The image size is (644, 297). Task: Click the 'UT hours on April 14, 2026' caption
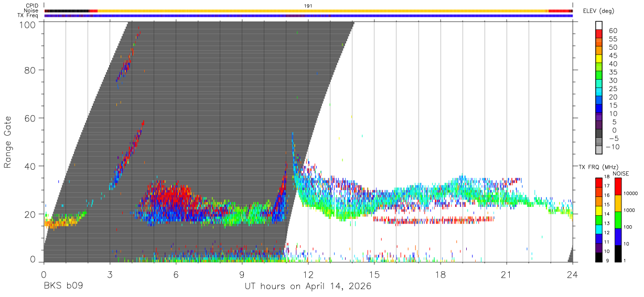[x=308, y=287]
